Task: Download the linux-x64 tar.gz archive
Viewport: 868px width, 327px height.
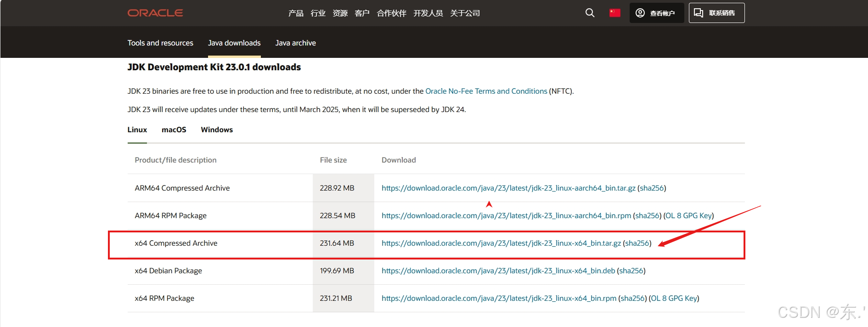Action: point(501,243)
